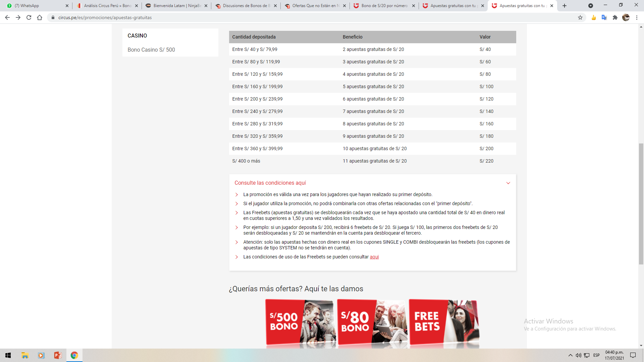Open the Windows Start menu
This screenshot has width=644, height=362.
8,355
